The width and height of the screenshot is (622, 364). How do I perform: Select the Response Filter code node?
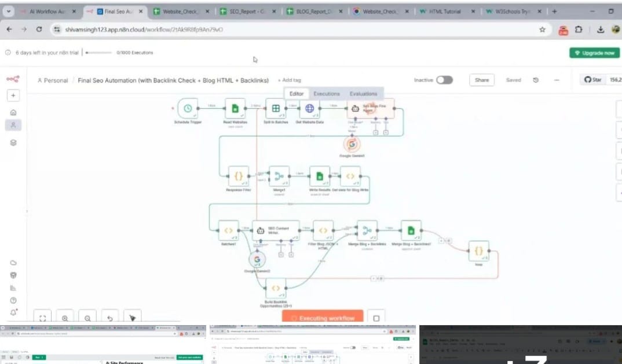point(239,176)
